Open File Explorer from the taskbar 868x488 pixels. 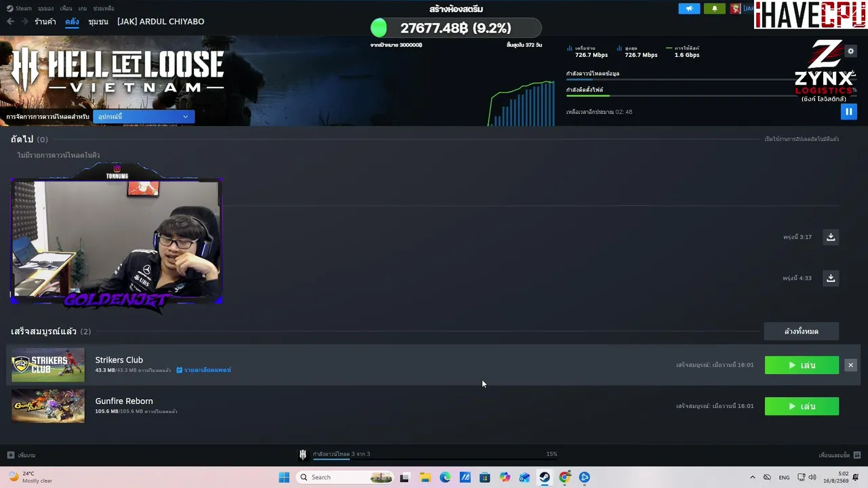425,477
